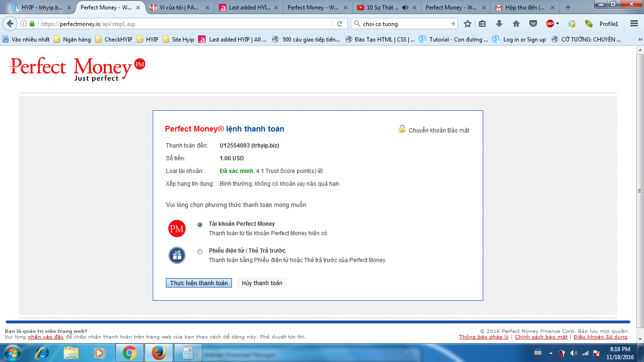Click the search box with choi co tuong
The image size is (644, 362).
point(404,24)
